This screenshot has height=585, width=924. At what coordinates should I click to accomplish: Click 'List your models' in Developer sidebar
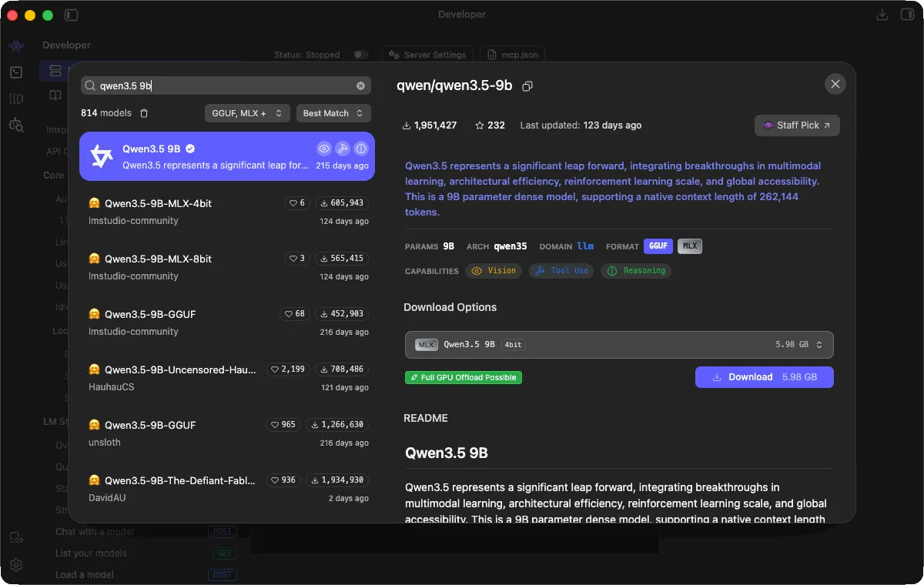coord(91,553)
